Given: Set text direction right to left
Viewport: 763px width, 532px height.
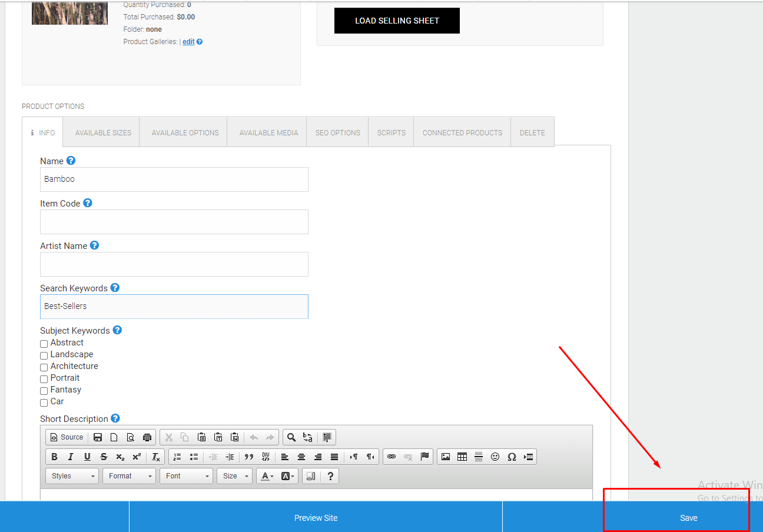Looking at the screenshot, I should click(x=370, y=457).
